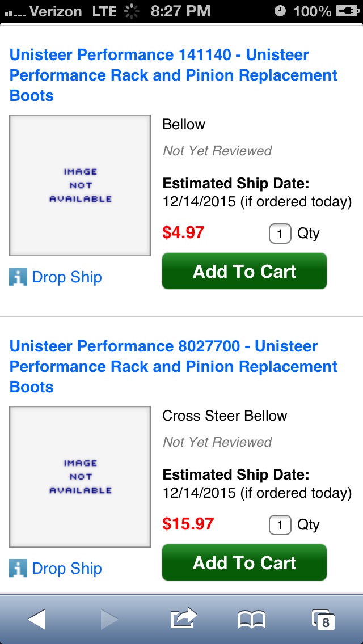Add the $4.97 Bellow to cart

244,271
